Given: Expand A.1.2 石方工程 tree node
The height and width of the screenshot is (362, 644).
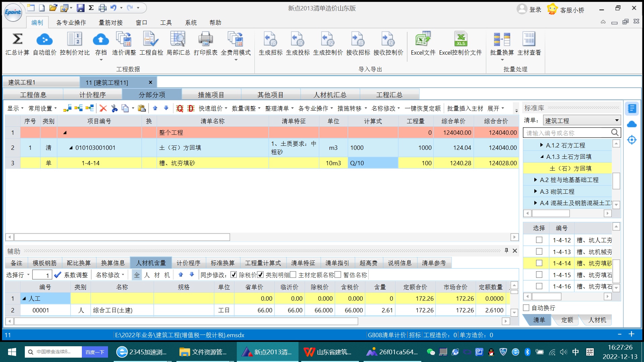Looking at the screenshot, I should click(x=541, y=145).
